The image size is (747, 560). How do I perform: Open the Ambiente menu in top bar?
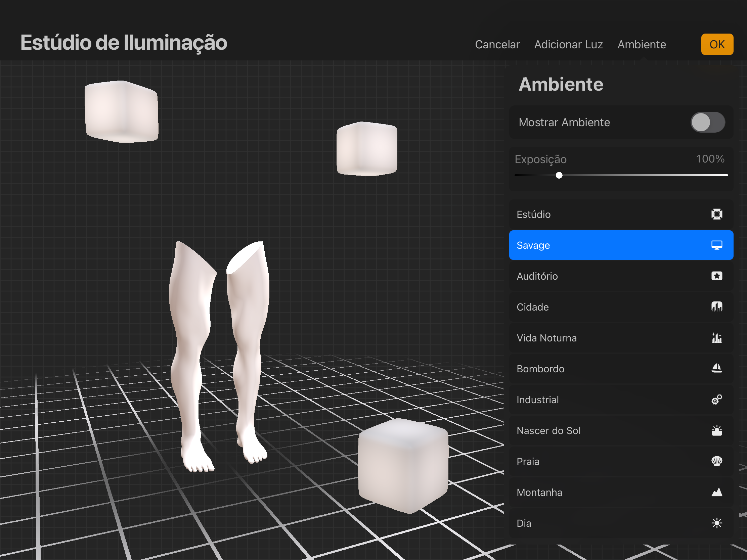click(x=641, y=45)
